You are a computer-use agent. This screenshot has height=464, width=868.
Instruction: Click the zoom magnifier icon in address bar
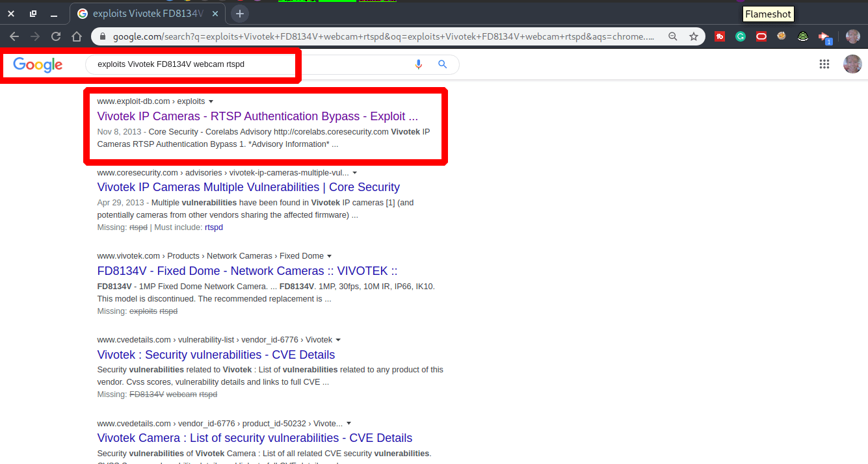coord(673,37)
